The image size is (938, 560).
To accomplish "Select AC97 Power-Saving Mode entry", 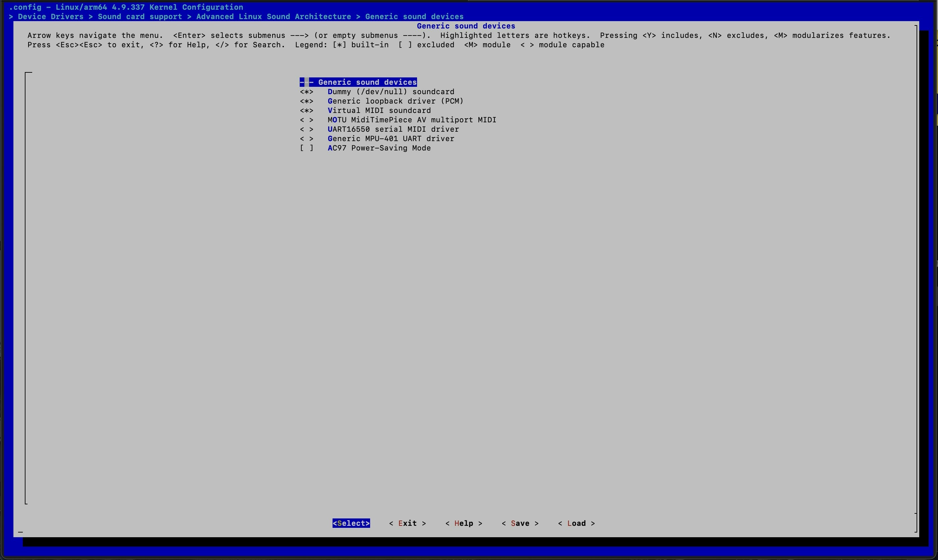I will (379, 148).
